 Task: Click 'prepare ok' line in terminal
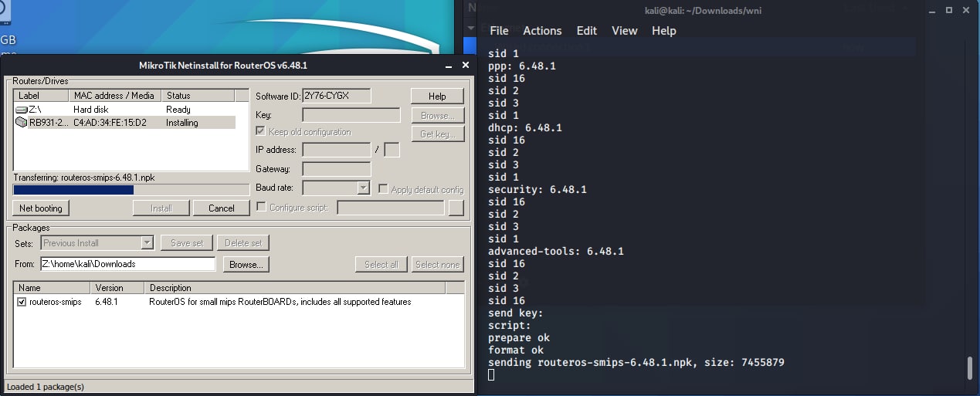(519, 337)
